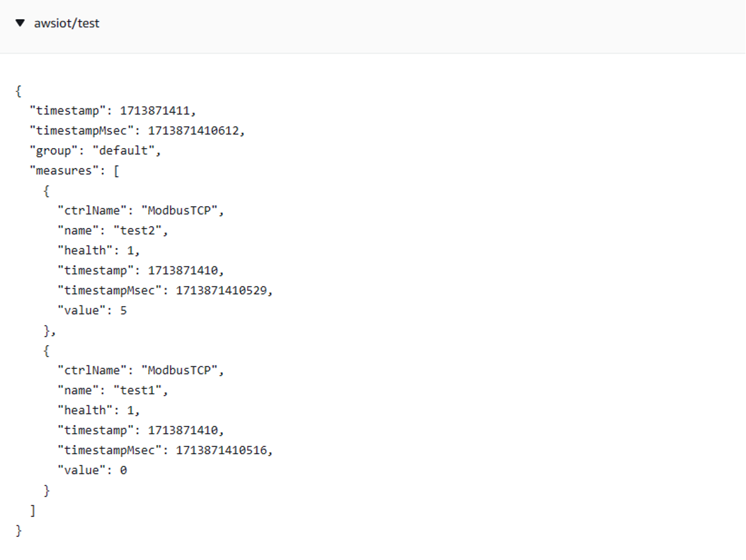Screen dimensions: 746x560
Task: Click the "value": 5 line
Action: tap(93, 310)
